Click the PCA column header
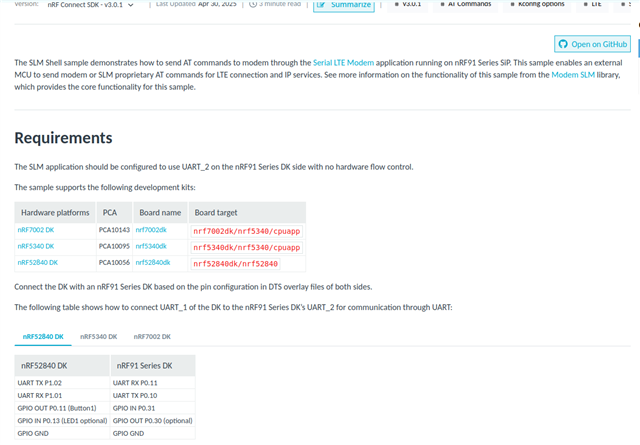640x445 pixels. (114, 213)
